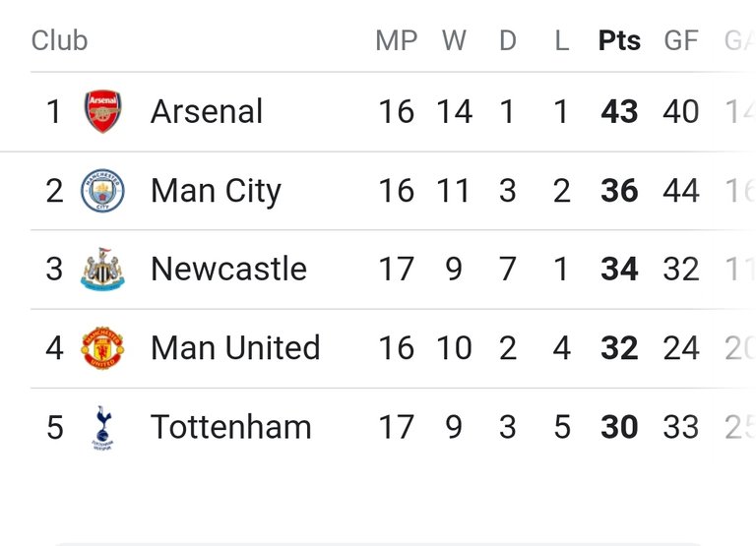Screen dimensions: 756x546
Task: Open the Arsenal team name link
Action: click(207, 111)
